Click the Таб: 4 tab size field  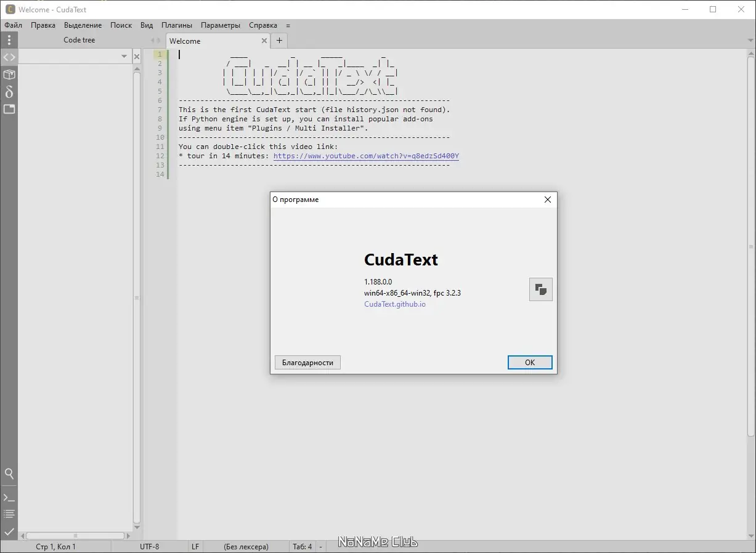pyautogui.click(x=302, y=547)
